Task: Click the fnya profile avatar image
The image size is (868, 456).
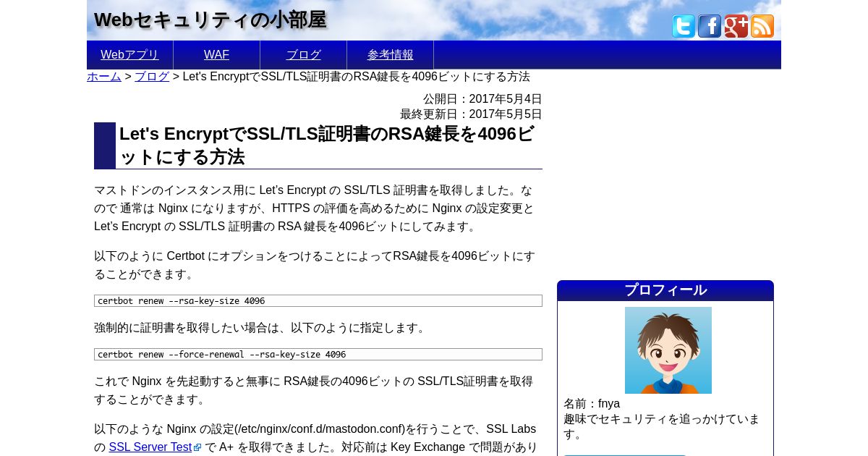Action: point(668,350)
